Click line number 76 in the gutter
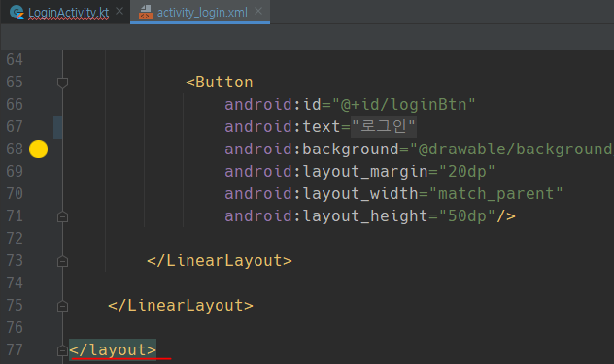Image resolution: width=614 pixels, height=364 pixels. (15, 328)
